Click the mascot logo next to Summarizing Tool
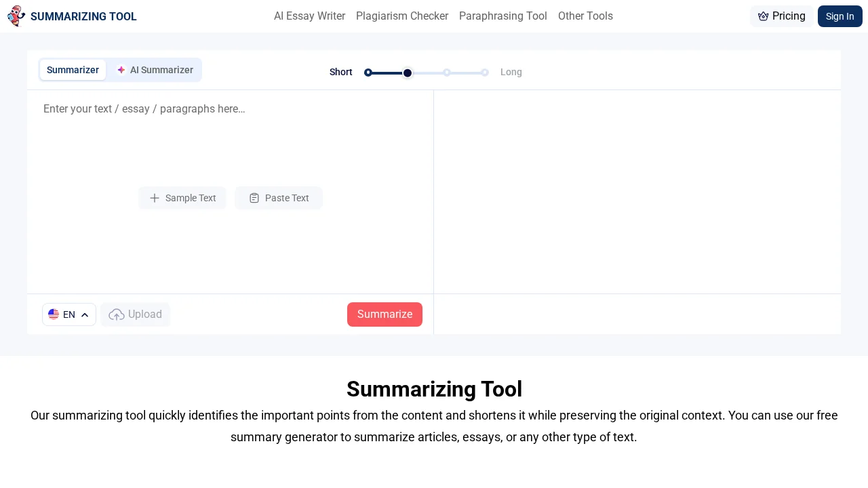Image resolution: width=868 pixels, height=488 pixels. pos(16,16)
